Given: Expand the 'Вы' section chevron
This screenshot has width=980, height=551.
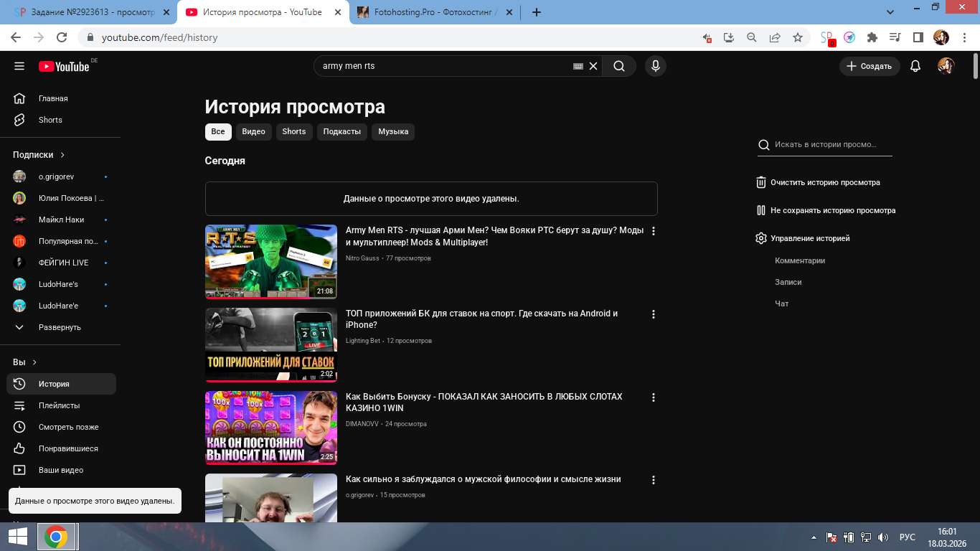Looking at the screenshot, I should [x=34, y=362].
